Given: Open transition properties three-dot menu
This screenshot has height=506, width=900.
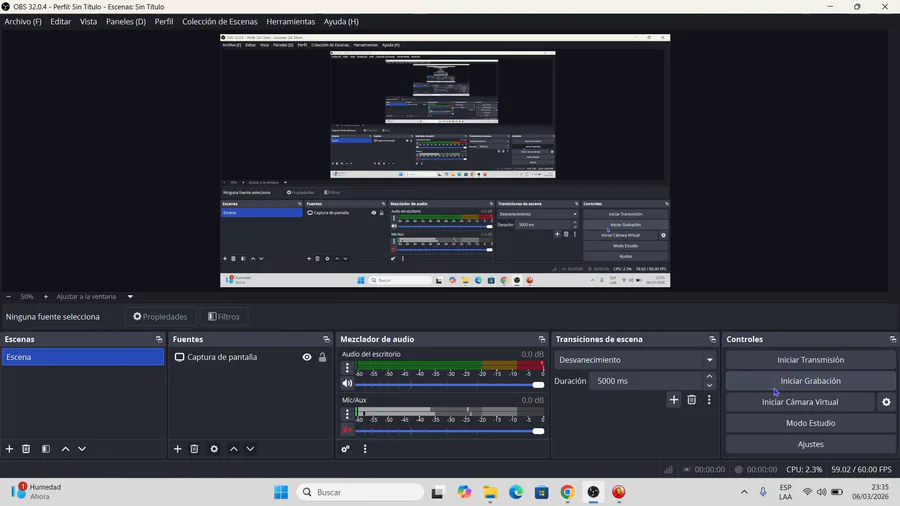Looking at the screenshot, I should pyautogui.click(x=709, y=400).
